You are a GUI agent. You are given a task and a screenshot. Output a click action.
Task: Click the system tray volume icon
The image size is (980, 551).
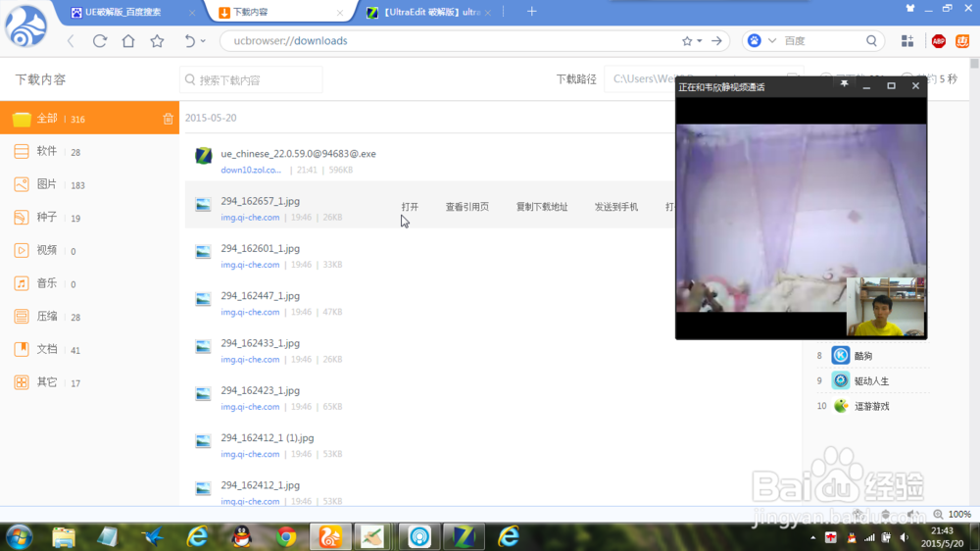[904, 537]
